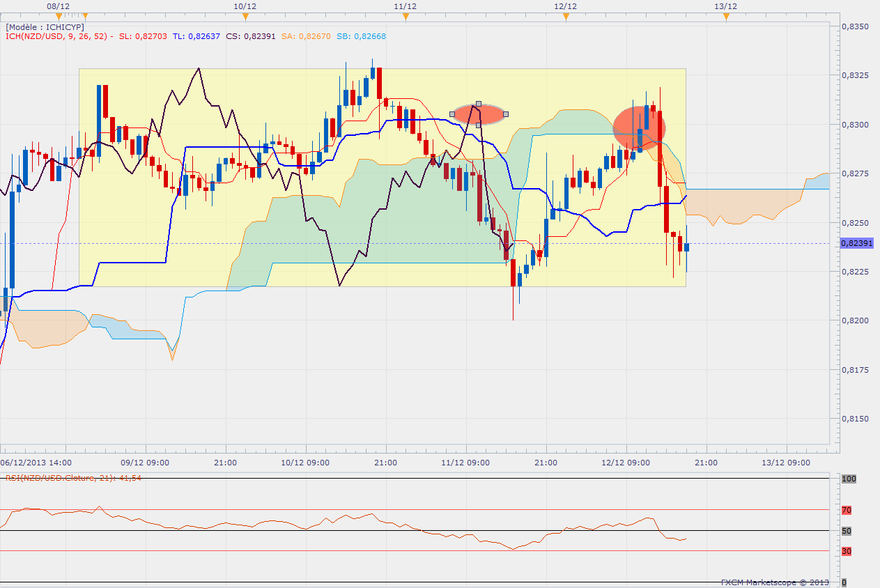Image resolution: width=880 pixels, height=588 pixels.
Task: Click the 0,8325 price axis label
Action: pos(855,75)
